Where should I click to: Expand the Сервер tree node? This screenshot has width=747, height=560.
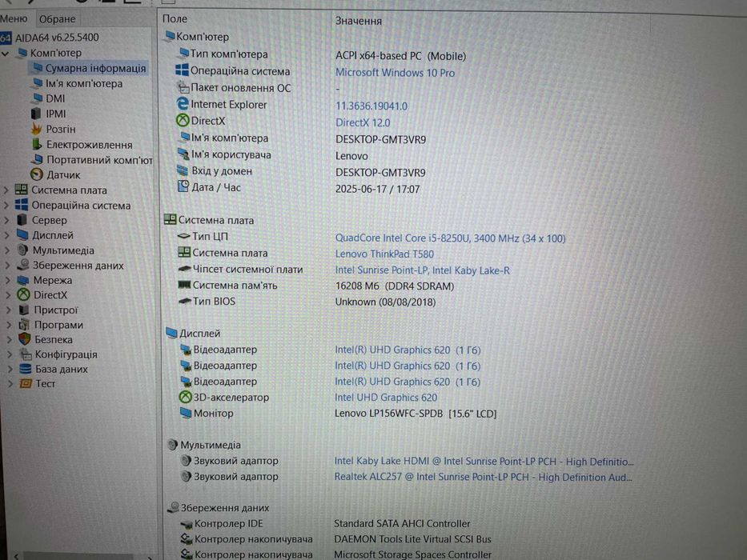6,221
